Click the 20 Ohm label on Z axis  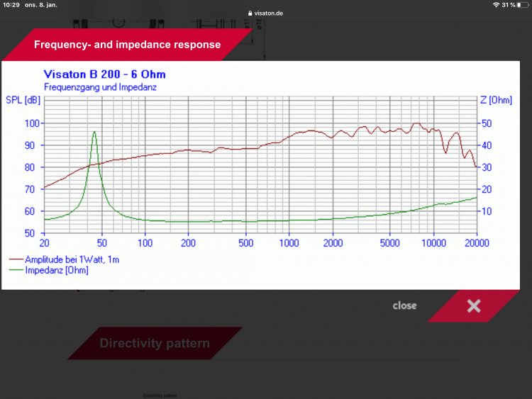point(487,189)
